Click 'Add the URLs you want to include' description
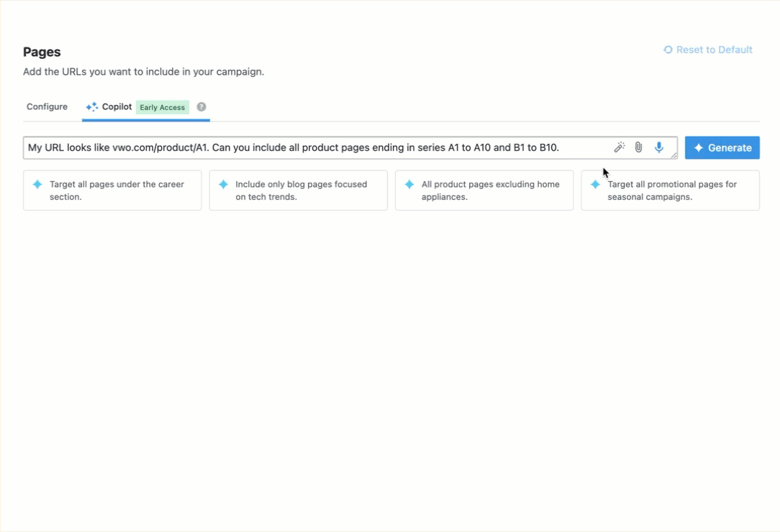Viewport: 780px width, 532px height. 143,72
